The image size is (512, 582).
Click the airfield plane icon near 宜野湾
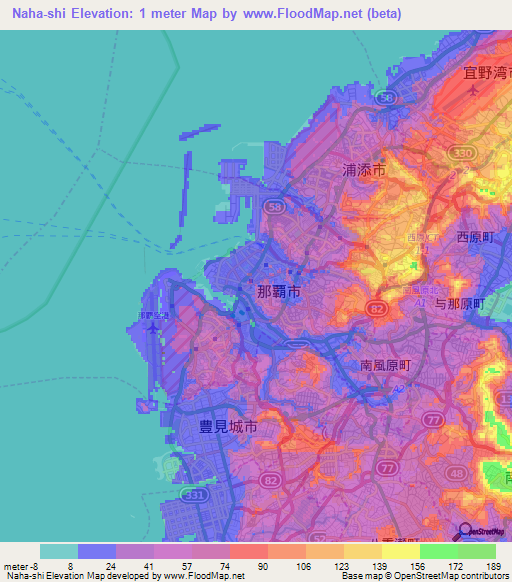(x=473, y=90)
